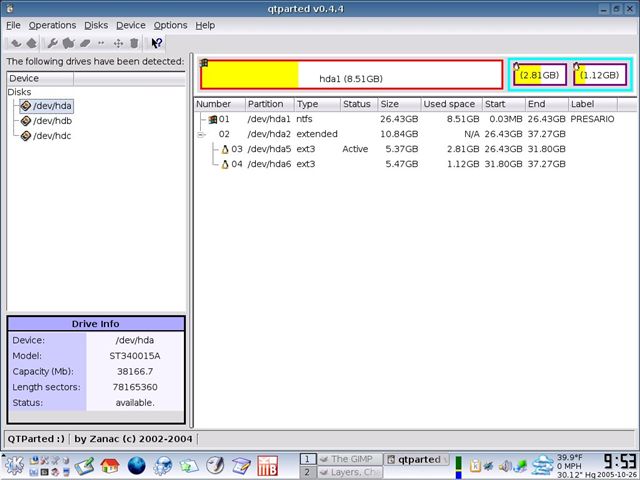Click the disk icon beside /dev/hdc
The image size is (640, 480).
click(x=26, y=136)
